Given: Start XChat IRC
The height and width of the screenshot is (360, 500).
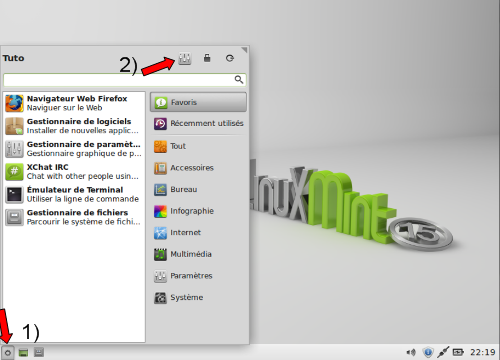Looking at the screenshot, I should 74,171.
